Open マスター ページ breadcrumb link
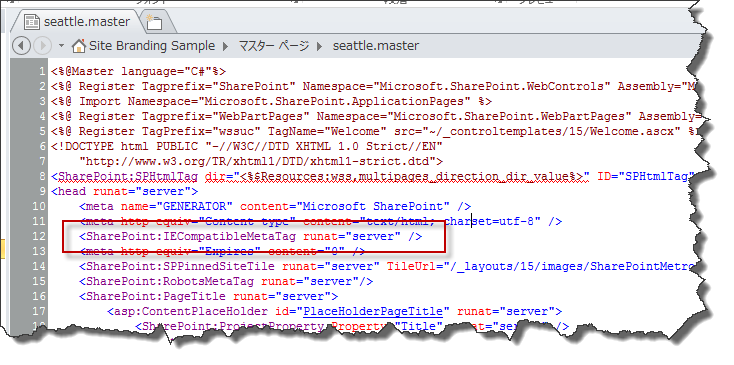Viewport: 734px width, 365px height. point(274,46)
